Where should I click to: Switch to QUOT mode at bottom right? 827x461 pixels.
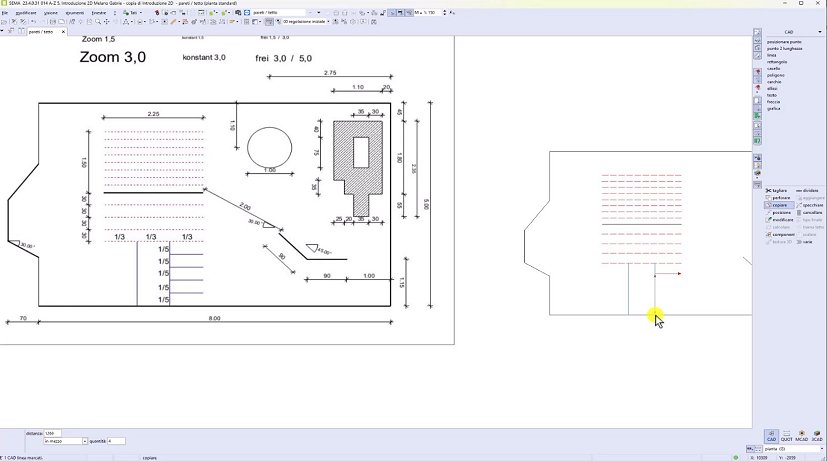click(786, 438)
